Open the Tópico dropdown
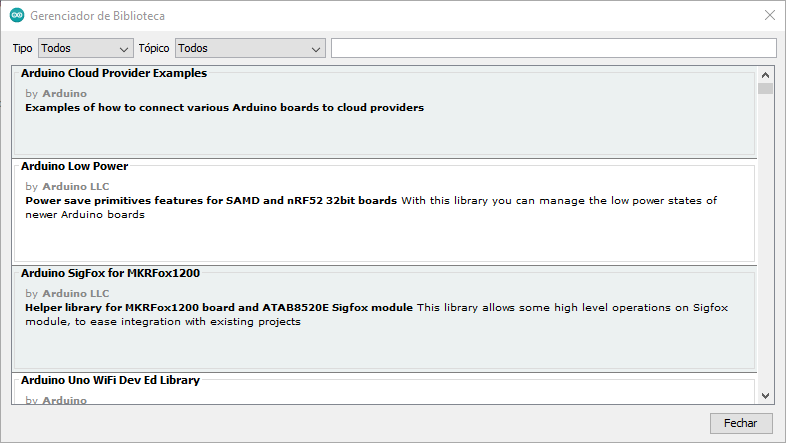786x443 pixels. 250,48
